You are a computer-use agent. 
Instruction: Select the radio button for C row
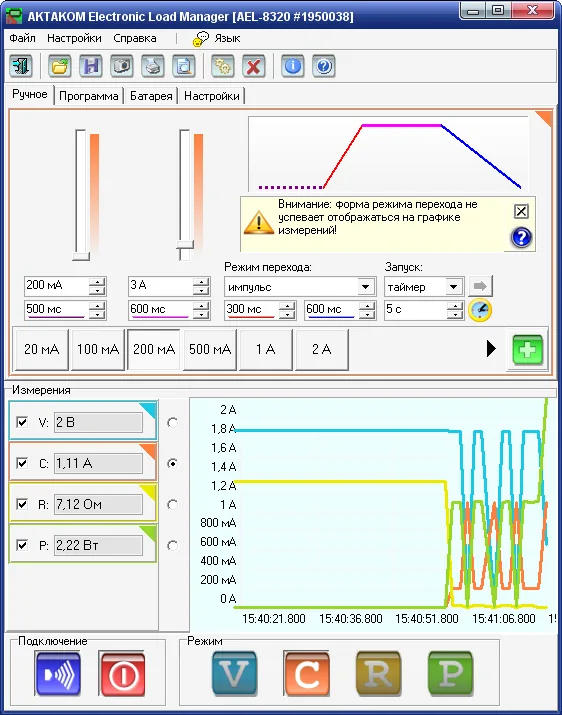coord(172,464)
